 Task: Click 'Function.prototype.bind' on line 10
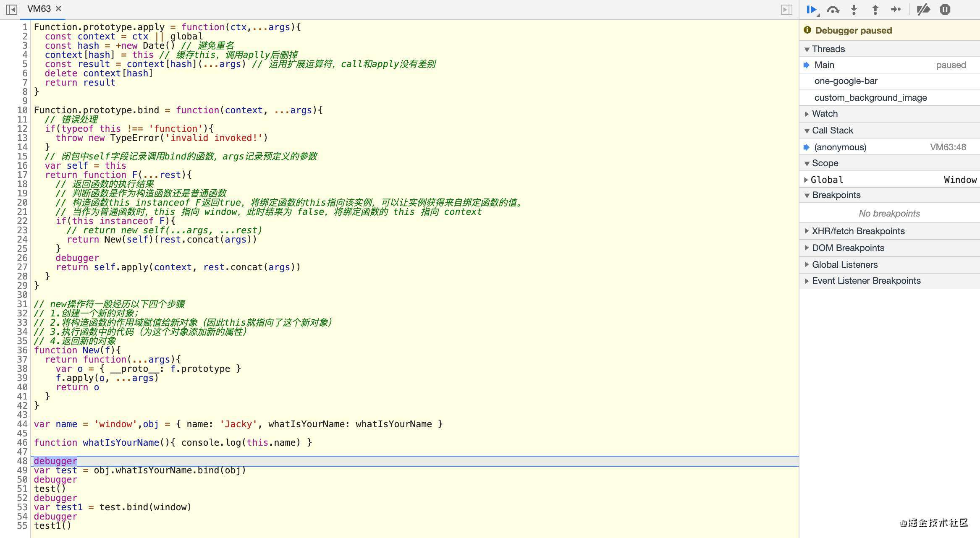coord(97,110)
